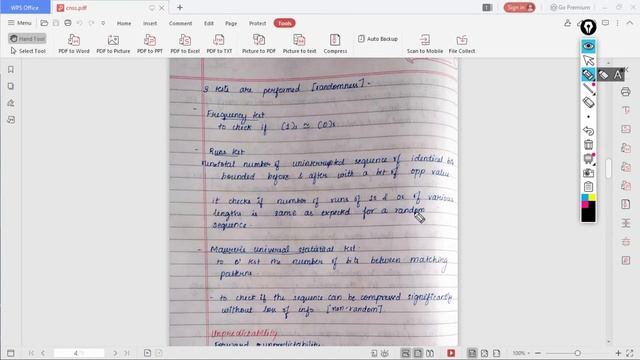Toggle annotation overlay eye visibility
Image resolution: width=640 pixels, height=360 pixels.
pos(588,46)
